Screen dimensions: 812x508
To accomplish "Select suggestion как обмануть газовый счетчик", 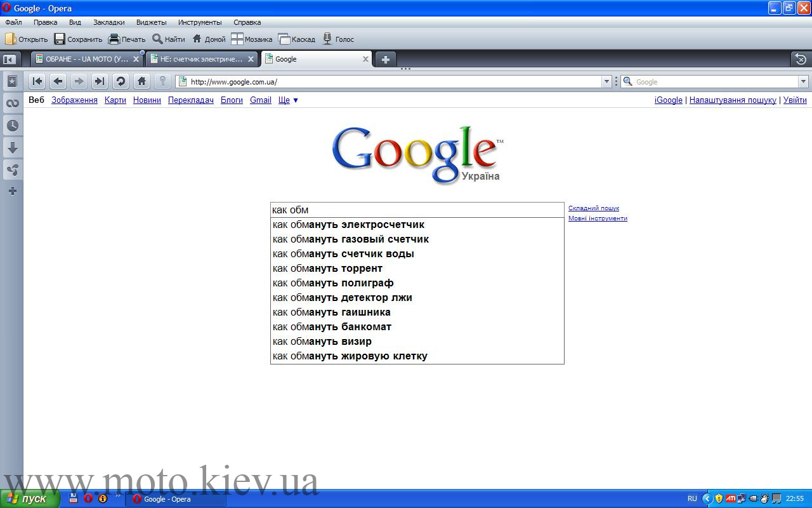I will (417, 239).
